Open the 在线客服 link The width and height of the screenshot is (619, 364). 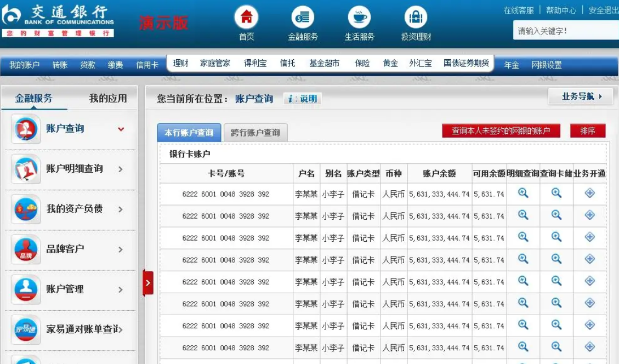(x=518, y=10)
